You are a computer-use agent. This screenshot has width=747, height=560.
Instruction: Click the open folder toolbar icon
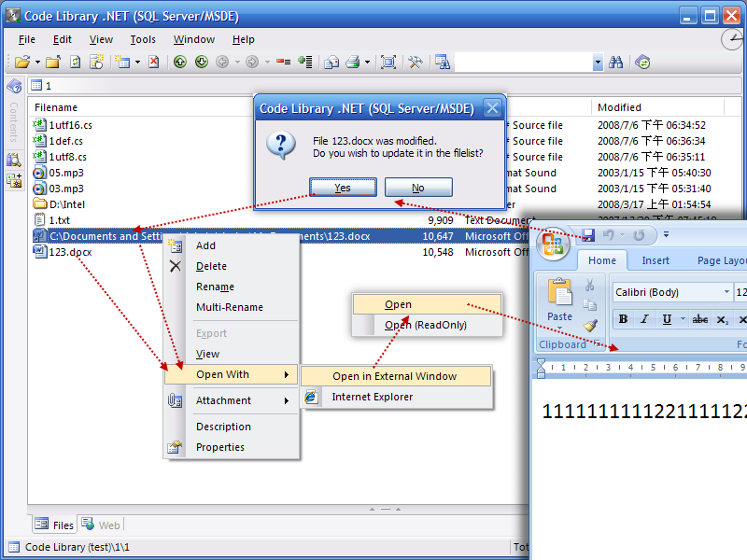(21, 62)
